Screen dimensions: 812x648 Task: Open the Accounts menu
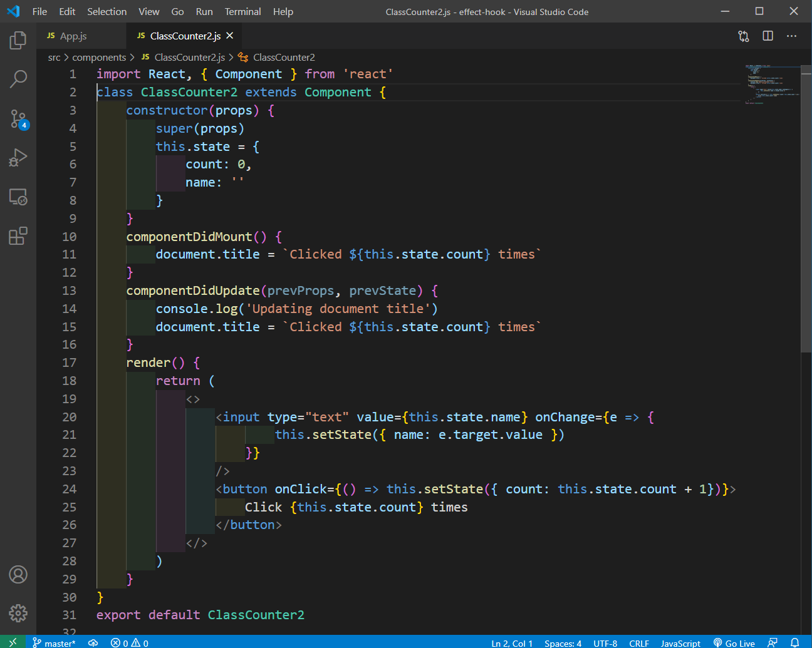(18, 574)
